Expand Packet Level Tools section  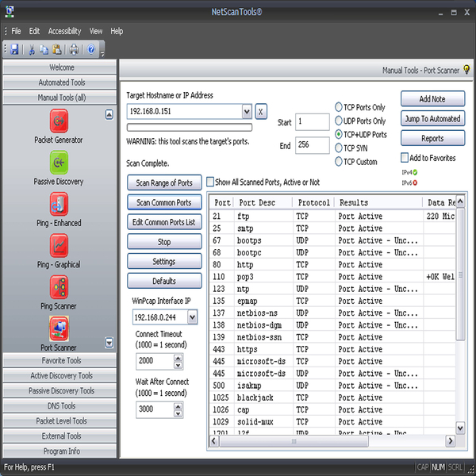click(59, 421)
